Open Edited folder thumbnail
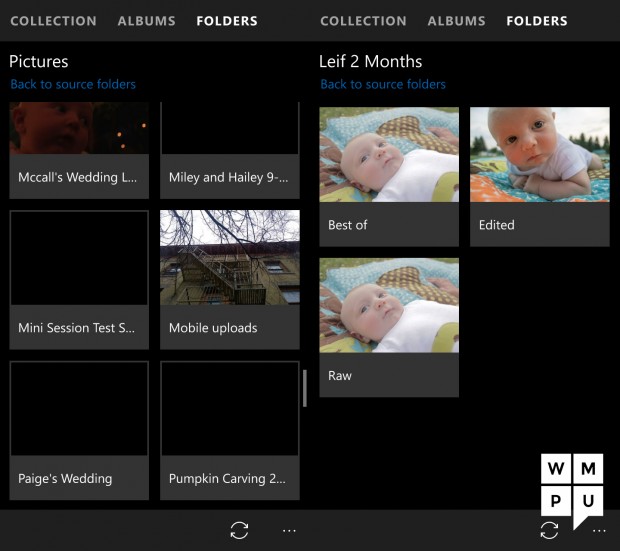Screen dimensions: 620x551 (x=540, y=155)
